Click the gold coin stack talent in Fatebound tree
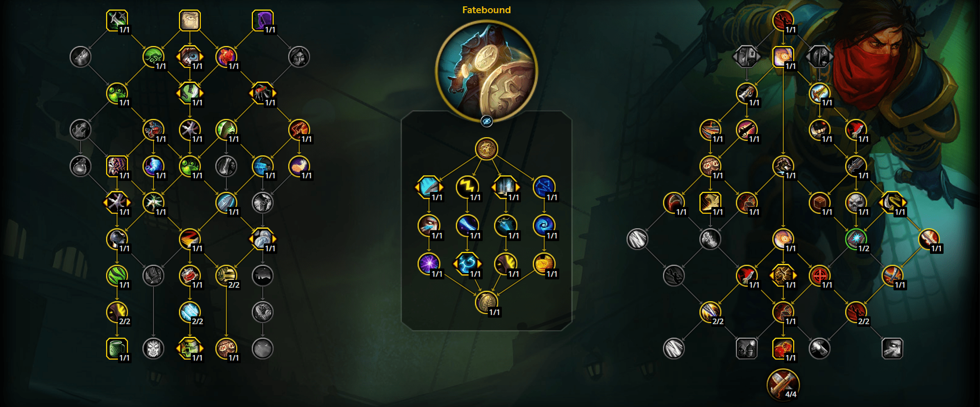The width and height of the screenshot is (980, 407). click(544, 263)
